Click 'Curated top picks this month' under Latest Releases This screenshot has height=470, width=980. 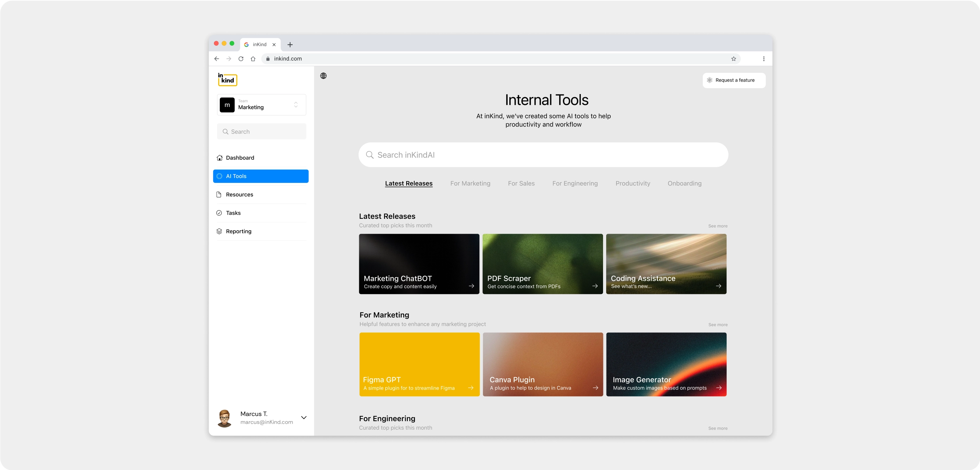tap(395, 225)
